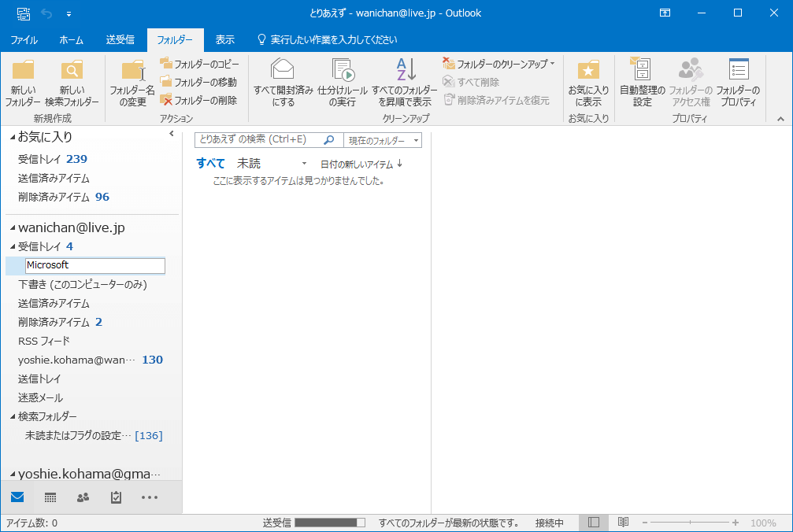Open the ファイル tab
Image resolution: width=793 pixels, height=532 pixels.
click(x=24, y=40)
